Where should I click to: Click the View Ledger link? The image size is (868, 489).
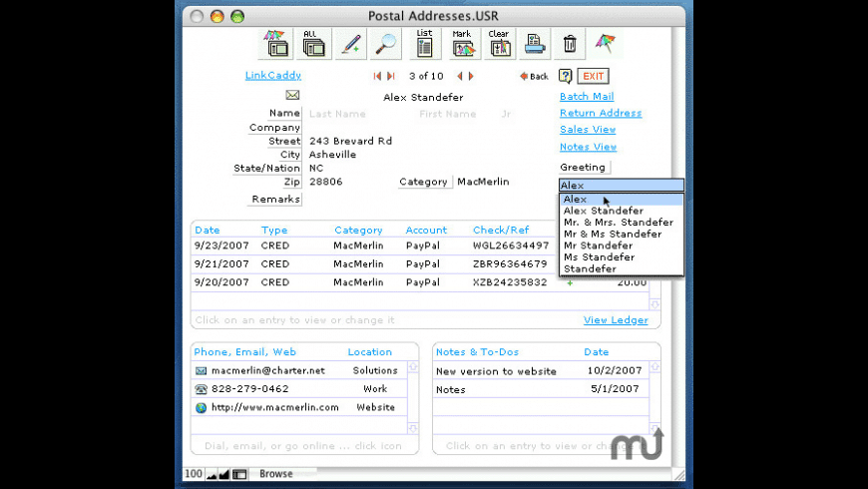pyautogui.click(x=615, y=320)
